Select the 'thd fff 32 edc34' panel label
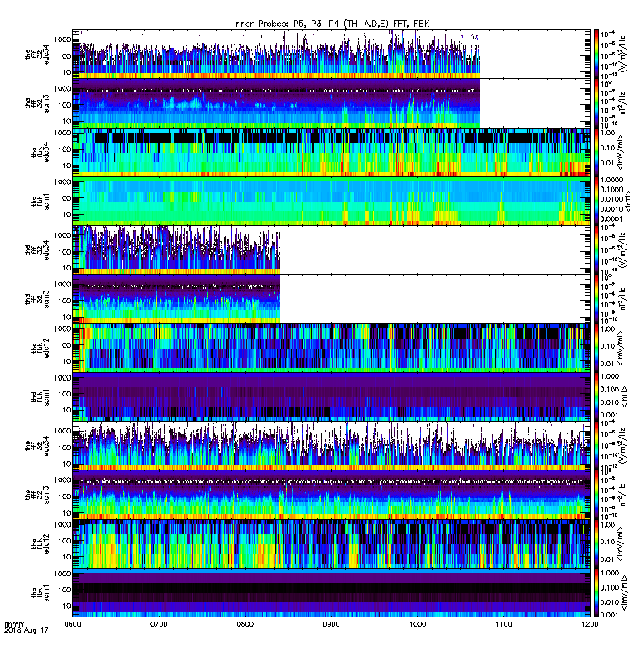This screenshot has width=630, height=672. [37, 249]
